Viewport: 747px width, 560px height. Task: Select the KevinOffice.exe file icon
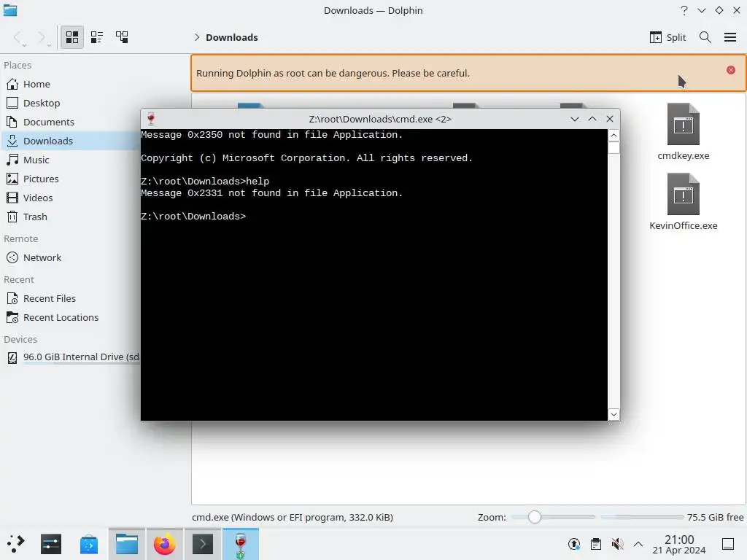click(683, 194)
